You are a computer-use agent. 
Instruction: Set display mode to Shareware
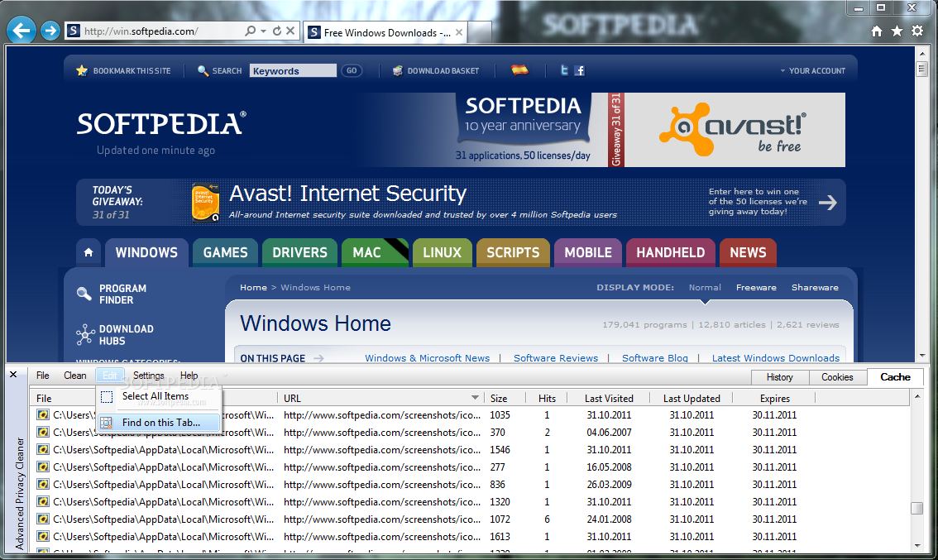815,287
